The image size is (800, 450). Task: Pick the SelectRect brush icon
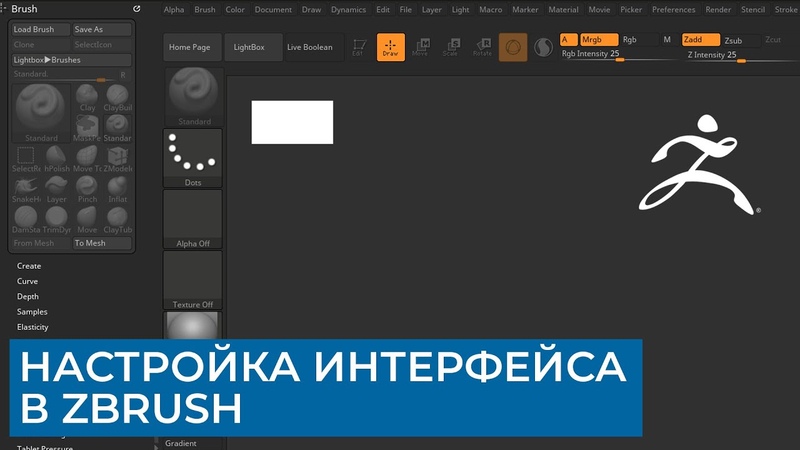[26, 159]
